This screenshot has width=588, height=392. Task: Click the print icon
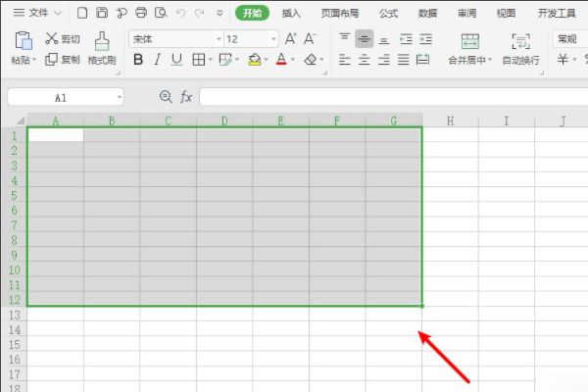point(141,13)
